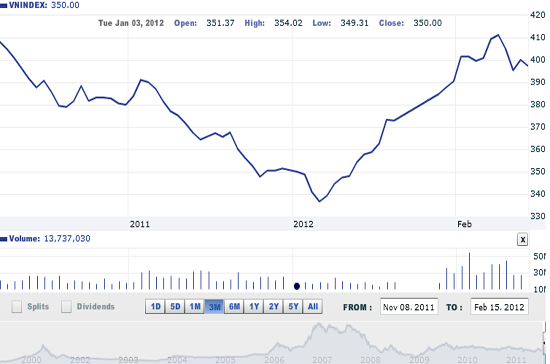Click the range slider handle at the overview's right edge
The width and height of the screenshot is (550, 364).
pos(544,342)
